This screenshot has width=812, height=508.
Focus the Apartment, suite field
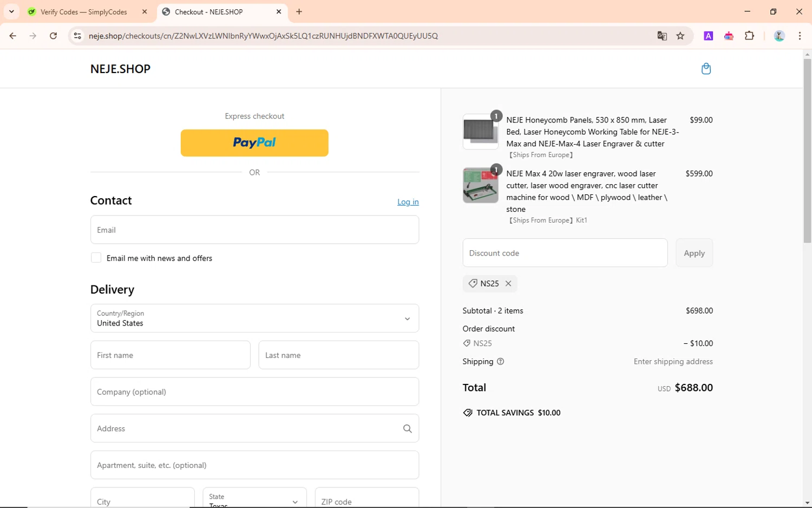coord(254,465)
